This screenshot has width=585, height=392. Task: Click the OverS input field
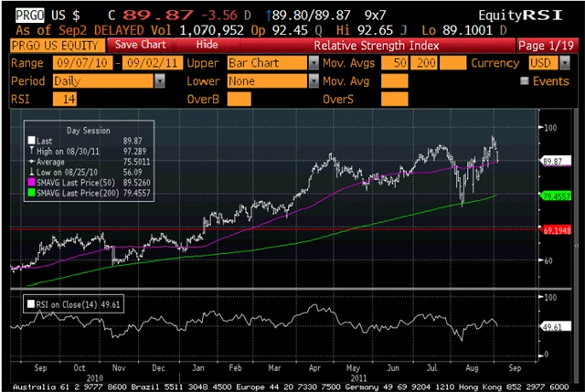[x=394, y=100]
